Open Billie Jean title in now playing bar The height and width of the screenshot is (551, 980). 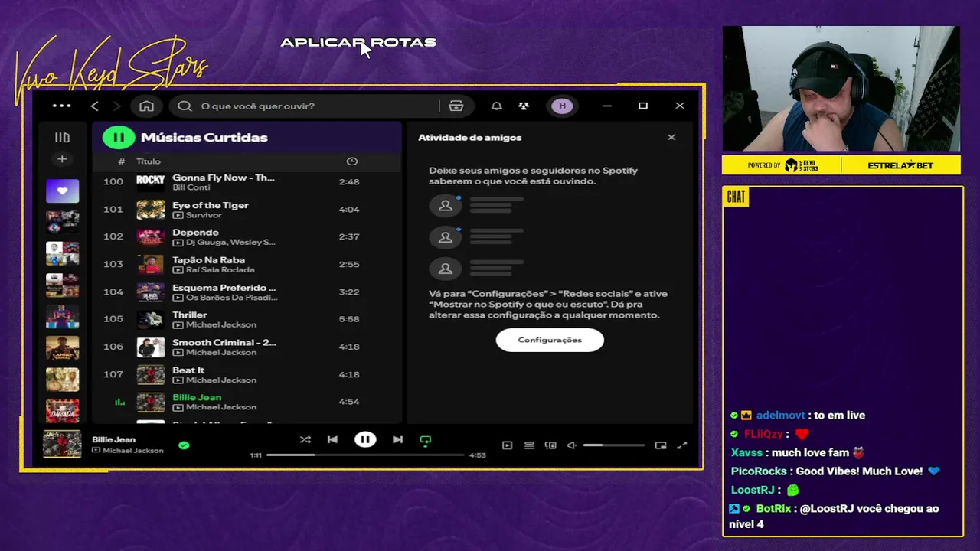coord(113,440)
